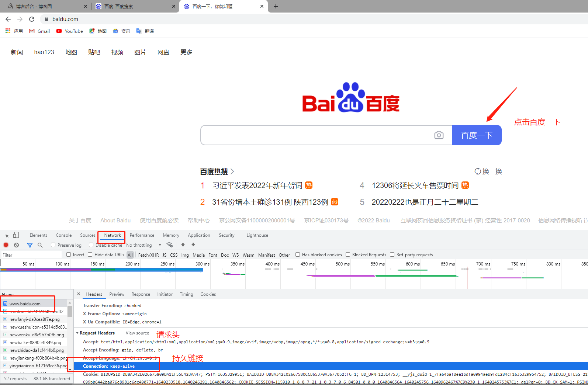Click the request list scrollbar down arrow
The image size is (588, 385).
pos(70,370)
